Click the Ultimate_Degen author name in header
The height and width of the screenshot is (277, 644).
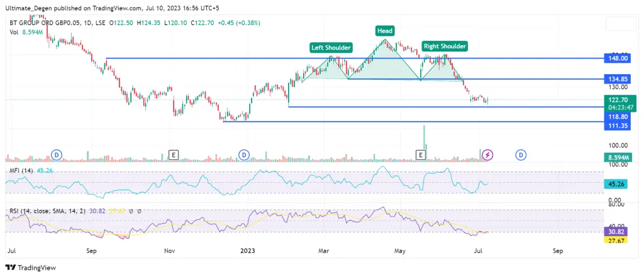click(x=30, y=8)
